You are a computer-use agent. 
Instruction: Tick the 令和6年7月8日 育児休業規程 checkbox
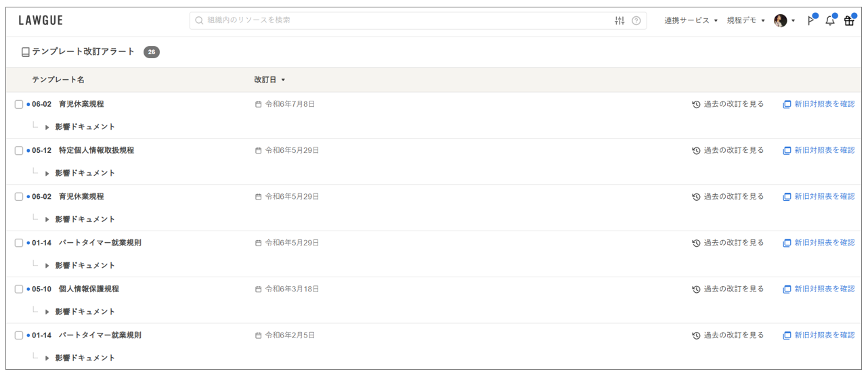tap(19, 105)
